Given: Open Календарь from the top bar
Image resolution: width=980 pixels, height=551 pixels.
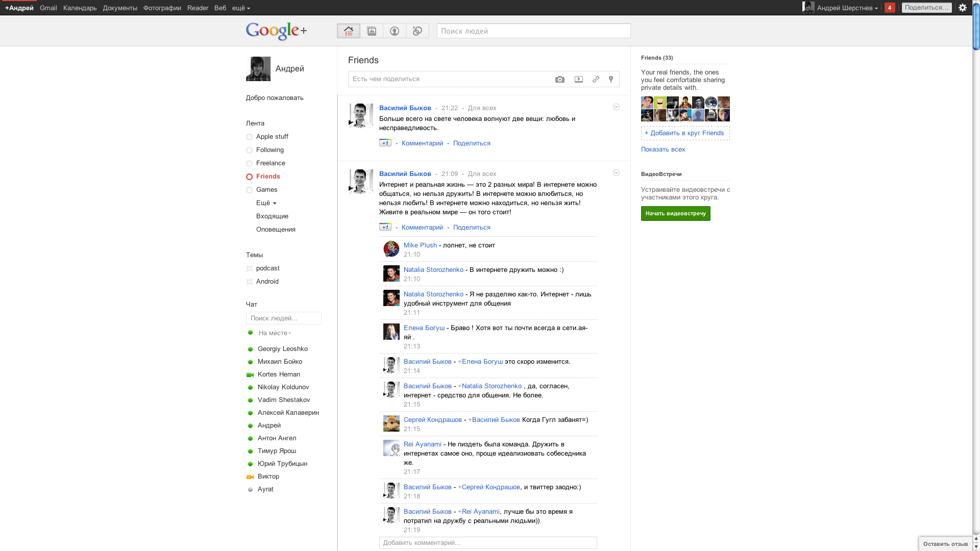Looking at the screenshot, I should (80, 8).
